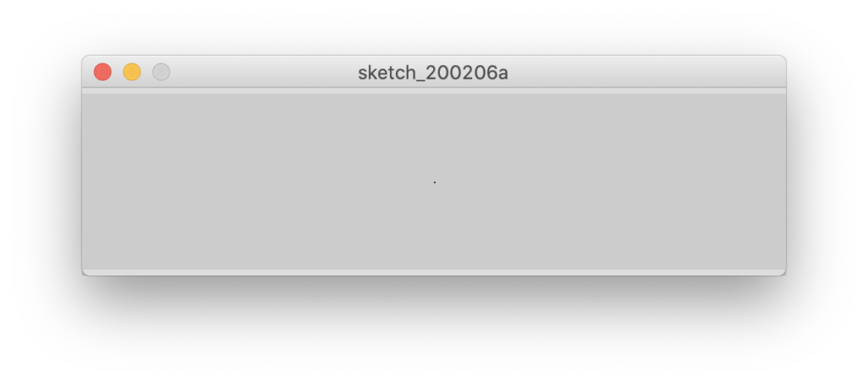Click the grayed-out zoom button
The width and height of the screenshot is (868, 384).
coord(161,72)
